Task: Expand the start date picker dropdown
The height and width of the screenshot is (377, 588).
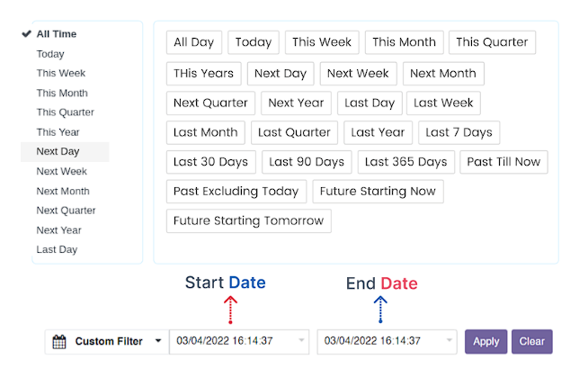Action: tap(299, 342)
